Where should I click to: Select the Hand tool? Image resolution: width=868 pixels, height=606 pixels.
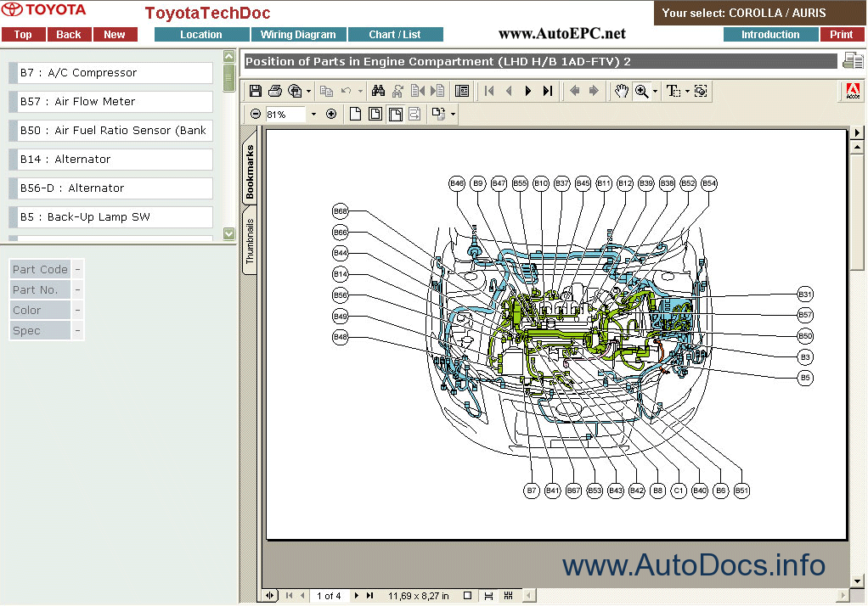[x=622, y=91]
